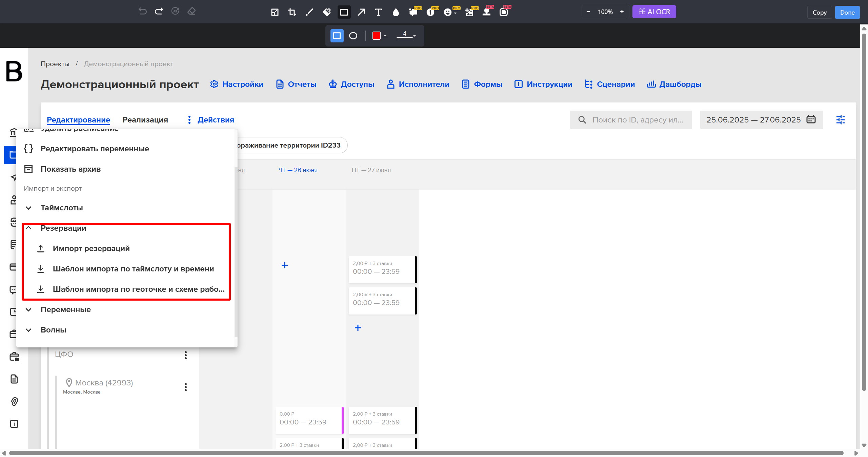Select the crop tool in top toolbar
This screenshot has height=457, width=868.
pos(292,12)
